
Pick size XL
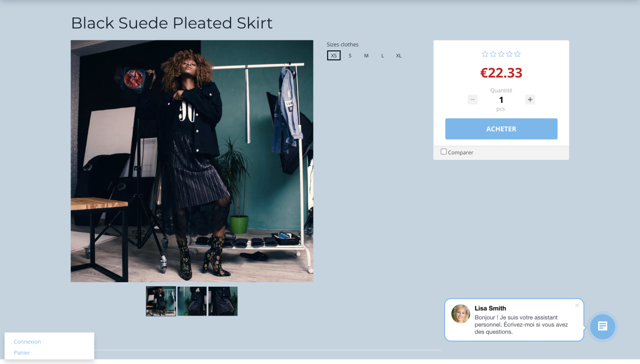(399, 55)
